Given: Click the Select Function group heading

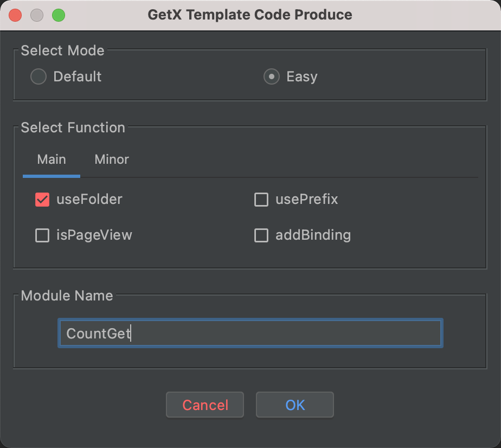Looking at the screenshot, I should 73,127.
